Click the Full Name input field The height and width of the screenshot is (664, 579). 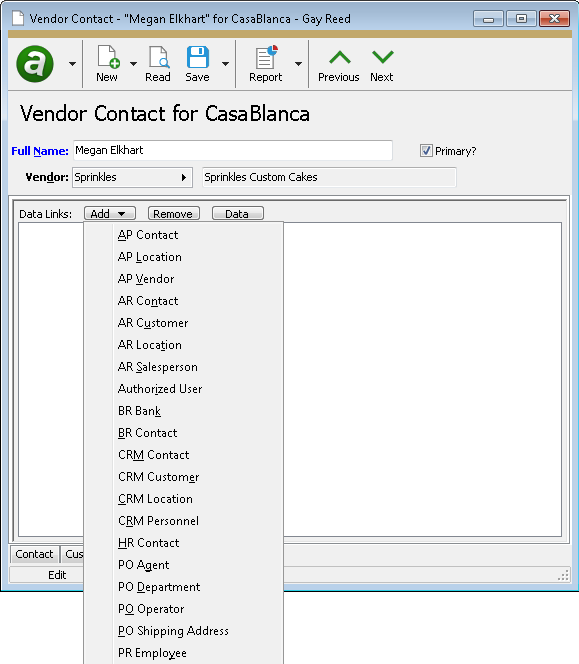233,150
